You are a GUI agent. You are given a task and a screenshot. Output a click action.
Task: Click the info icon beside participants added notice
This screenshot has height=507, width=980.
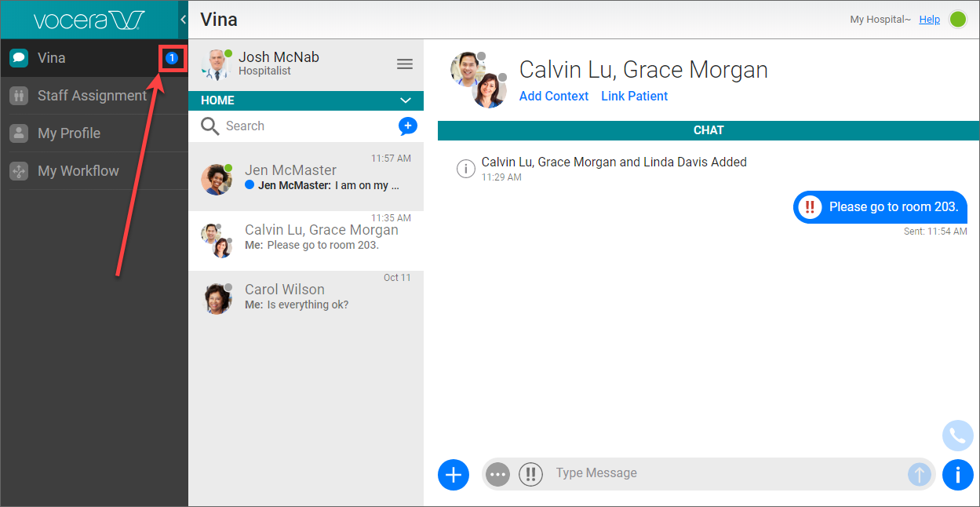point(466,168)
